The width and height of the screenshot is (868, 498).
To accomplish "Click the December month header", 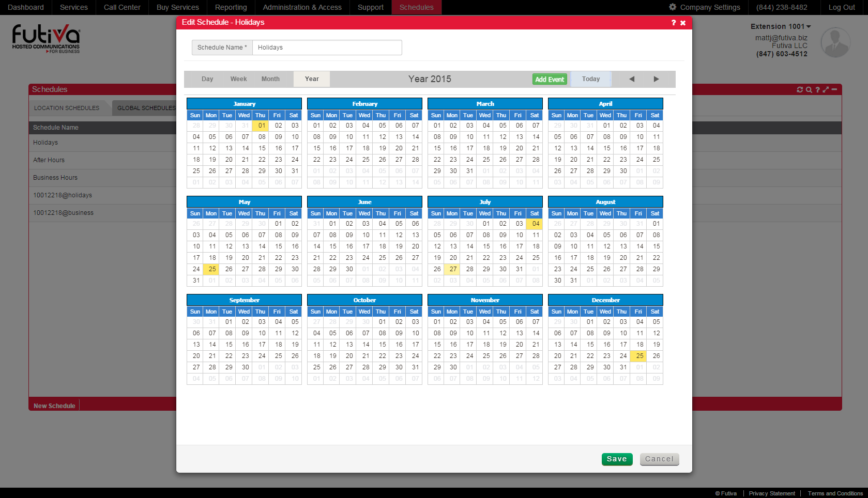I will tap(605, 300).
